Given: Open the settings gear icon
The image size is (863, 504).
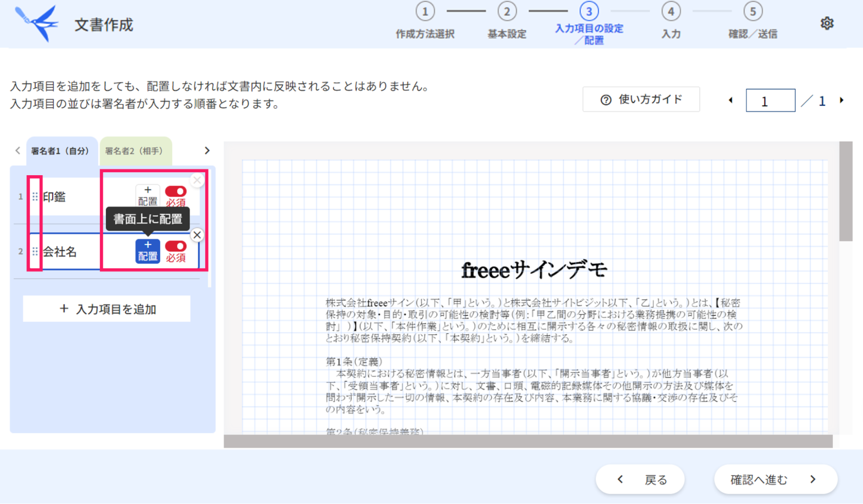Looking at the screenshot, I should [x=827, y=23].
